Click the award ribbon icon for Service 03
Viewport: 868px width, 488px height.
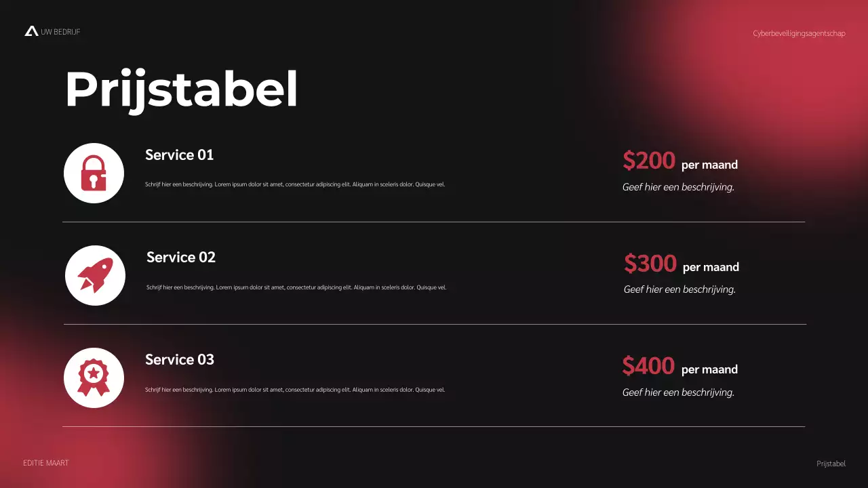94,378
